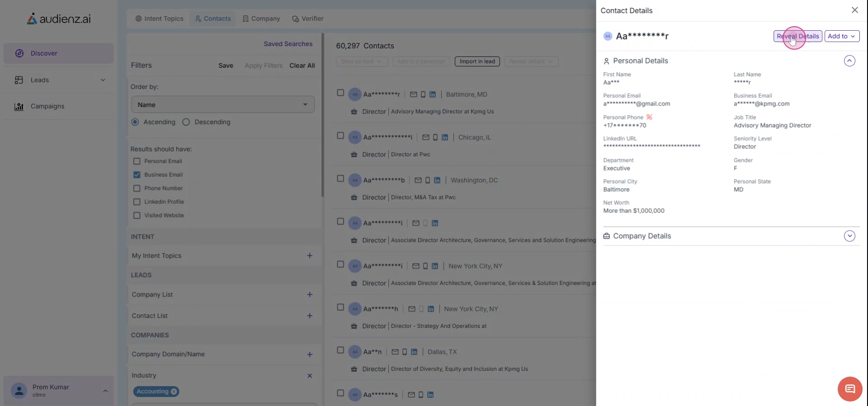This screenshot has width=868, height=406.
Task: Uncheck the Business Email filter
Action: [137, 175]
